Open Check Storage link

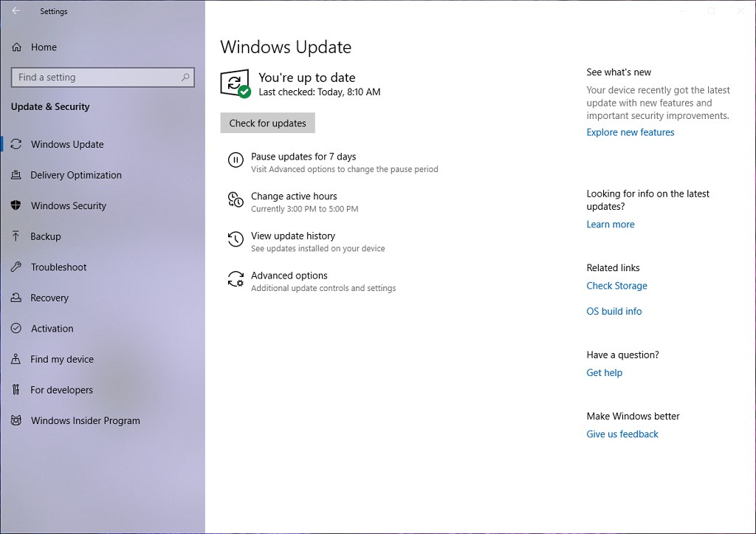[x=616, y=286]
